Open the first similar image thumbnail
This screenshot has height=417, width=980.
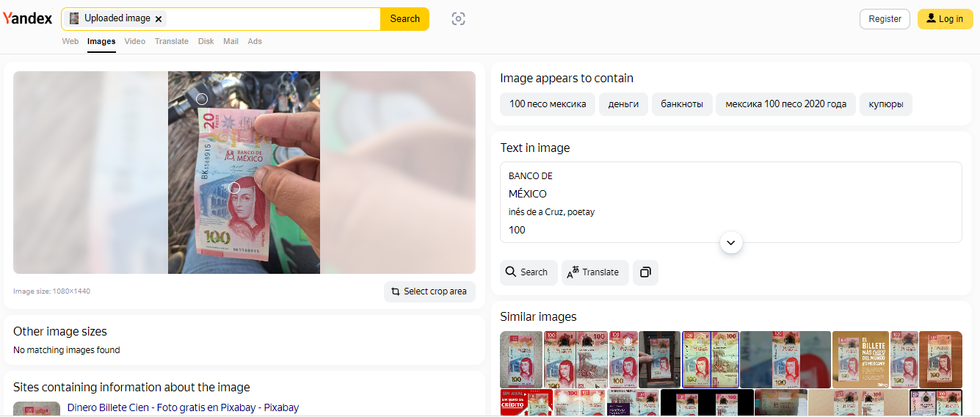click(x=521, y=360)
